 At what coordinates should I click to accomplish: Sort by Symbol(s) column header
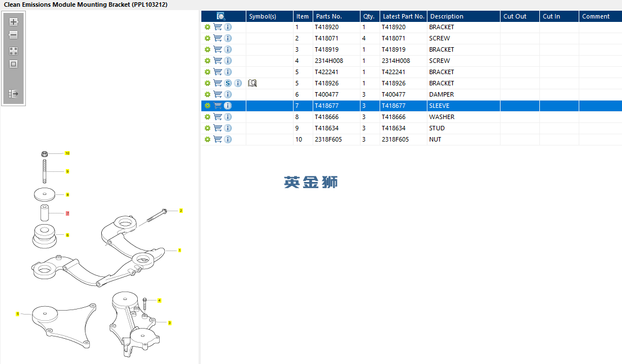point(269,16)
